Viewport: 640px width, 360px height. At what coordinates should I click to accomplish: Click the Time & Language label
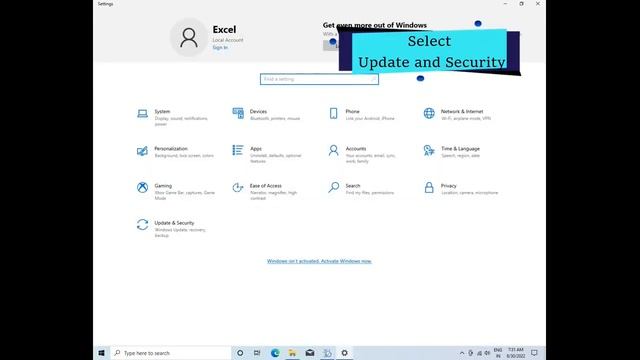click(x=460, y=149)
